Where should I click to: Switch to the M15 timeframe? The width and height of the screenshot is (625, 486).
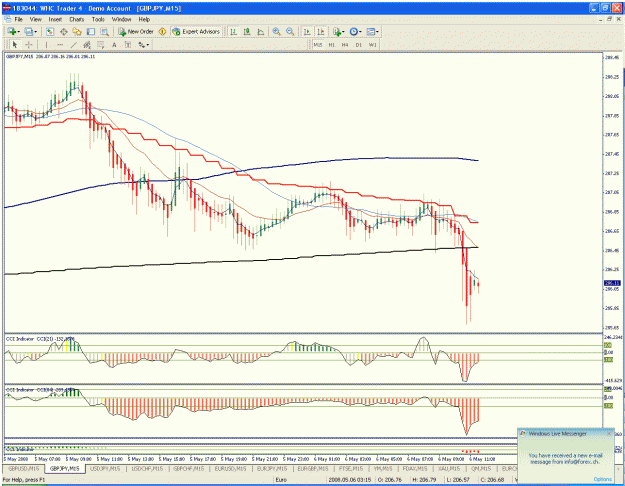(x=318, y=45)
